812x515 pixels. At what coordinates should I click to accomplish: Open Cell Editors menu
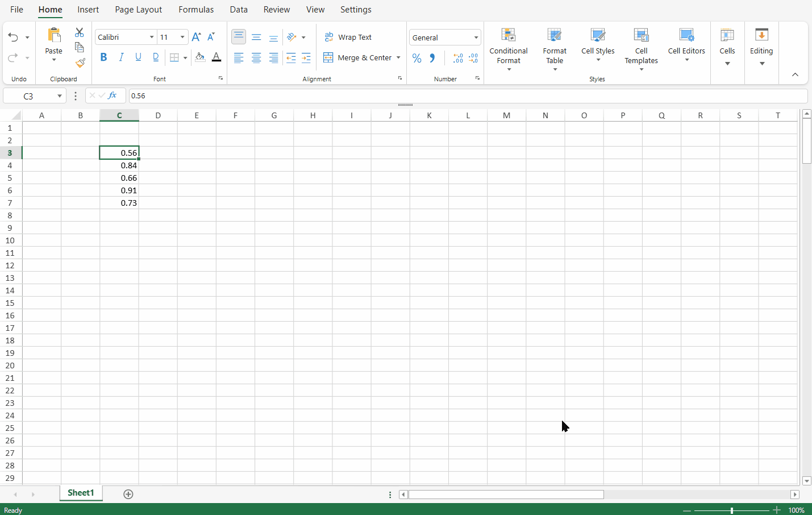pyautogui.click(x=686, y=44)
